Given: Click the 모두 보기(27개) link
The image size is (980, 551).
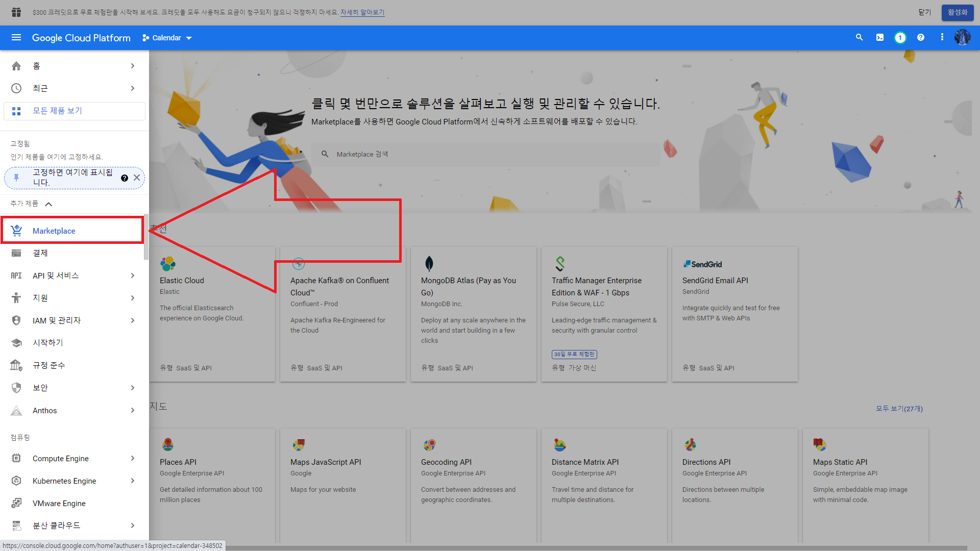Looking at the screenshot, I should point(899,409).
